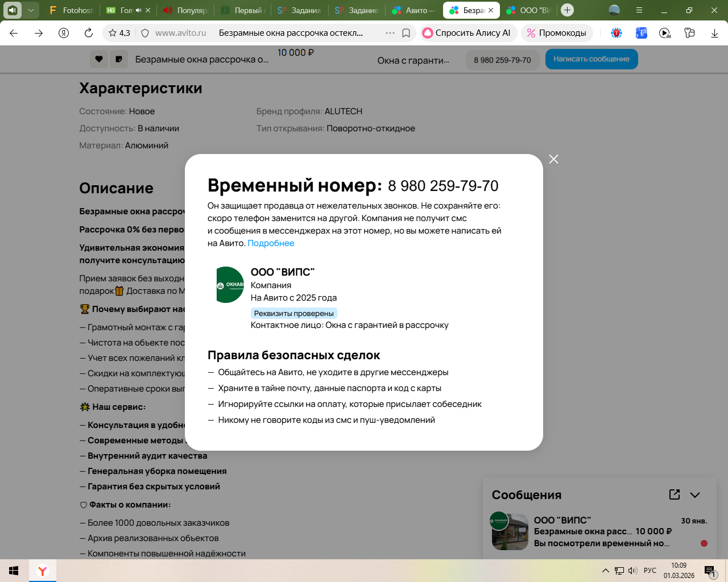Open ООО "ВИПС" company avatar in dialog
728x582 pixels.
coord(230,285)
